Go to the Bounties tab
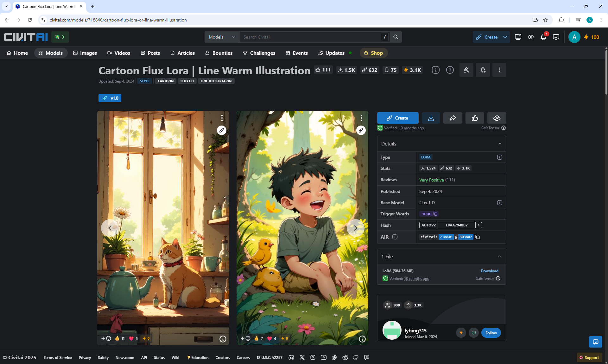 (x=219, y=53)
